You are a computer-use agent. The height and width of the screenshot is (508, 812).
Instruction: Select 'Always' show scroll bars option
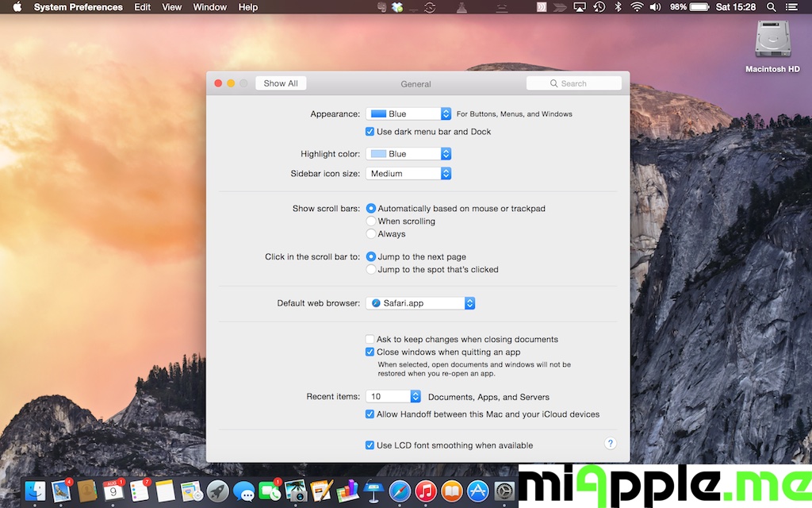371,234
